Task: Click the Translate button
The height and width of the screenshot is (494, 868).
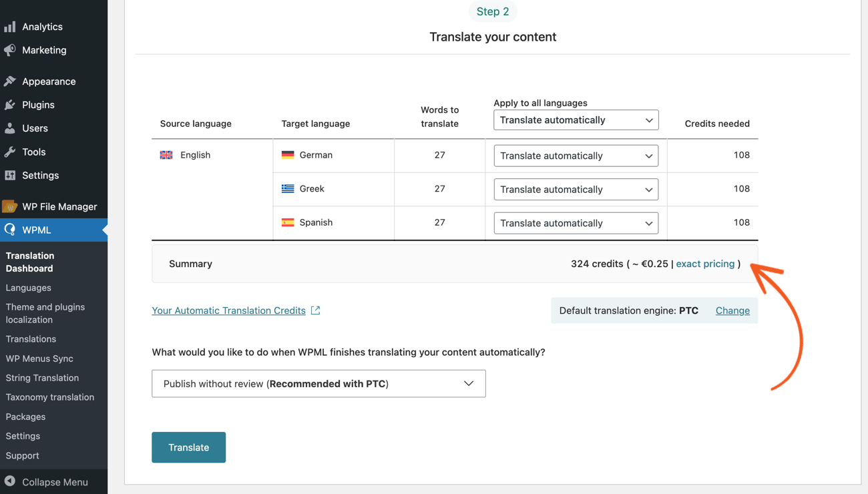Action: click(x=188, y=447)
